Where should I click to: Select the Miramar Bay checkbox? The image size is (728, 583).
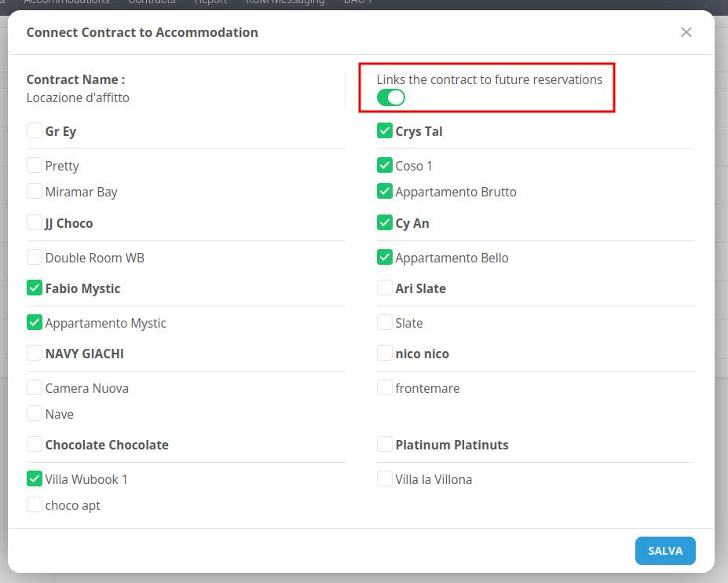coord(35,192)
